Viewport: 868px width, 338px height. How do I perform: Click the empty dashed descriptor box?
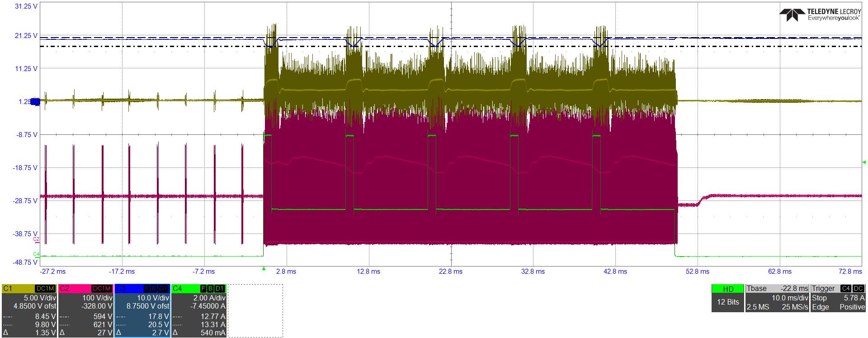click(x=255, y=311)
